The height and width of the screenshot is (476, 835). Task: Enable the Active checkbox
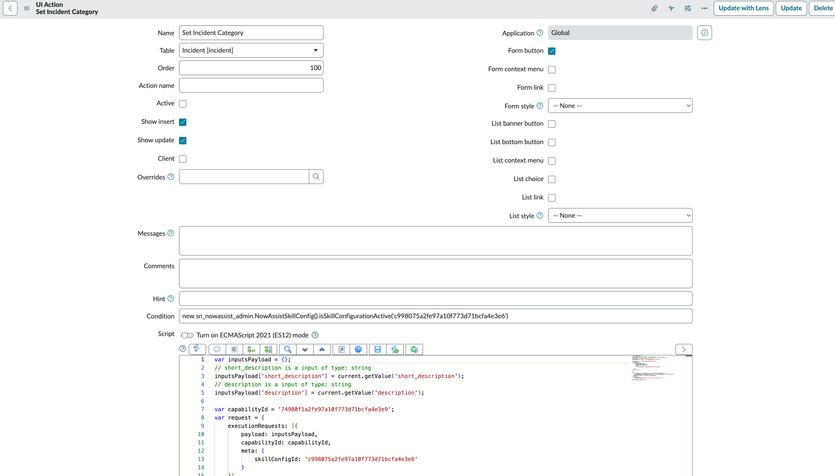tap(183, 103)
